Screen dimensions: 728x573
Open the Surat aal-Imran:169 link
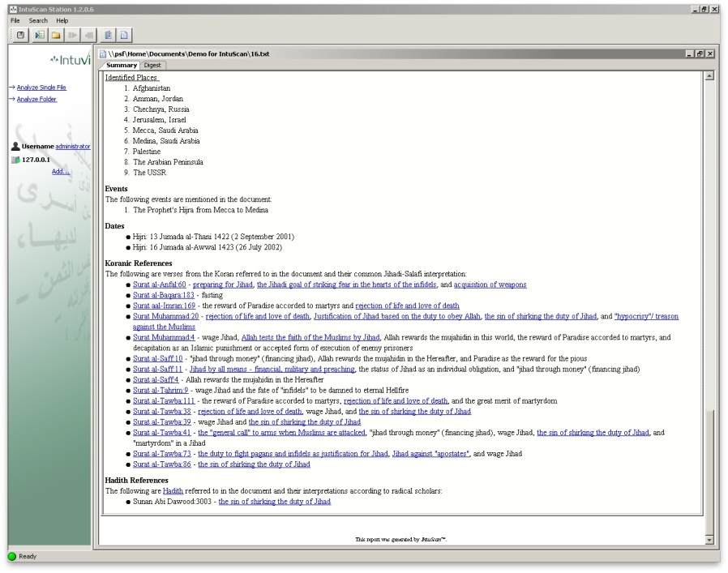click(164, 306)
